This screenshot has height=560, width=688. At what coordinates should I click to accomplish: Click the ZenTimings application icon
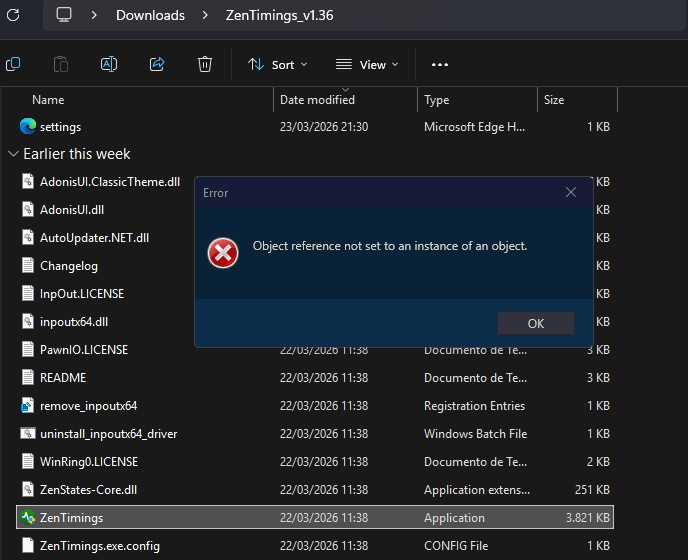tap(27, 518)
